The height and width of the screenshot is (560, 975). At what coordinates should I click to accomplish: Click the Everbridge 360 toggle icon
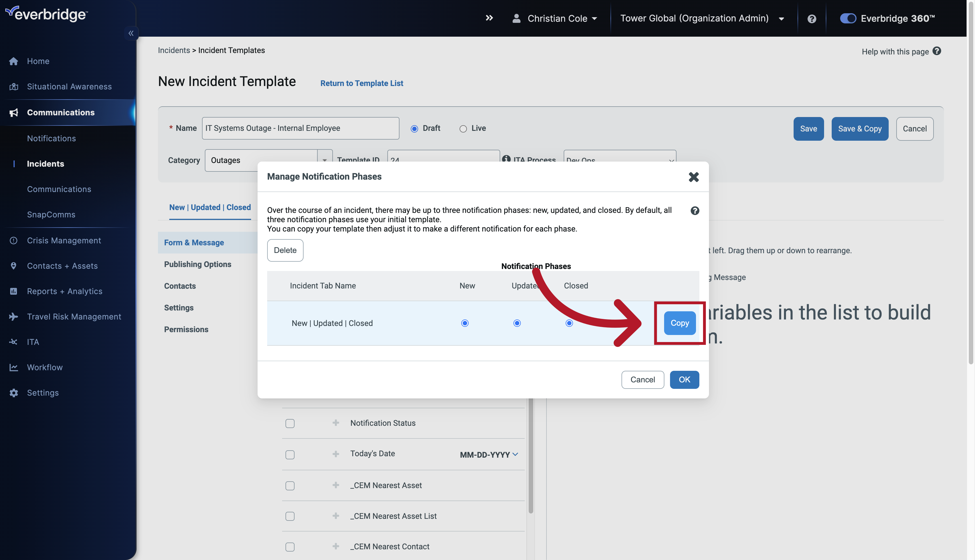848,18
